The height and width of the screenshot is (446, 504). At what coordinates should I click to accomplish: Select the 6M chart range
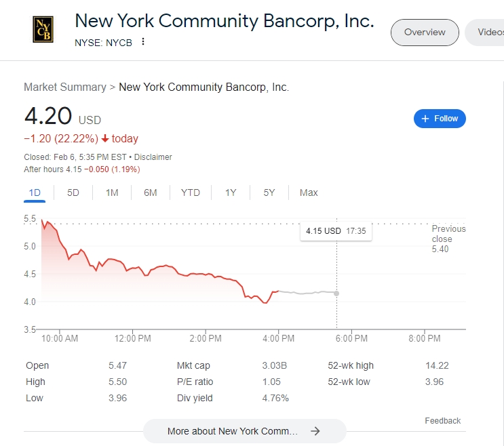[151, 192]
